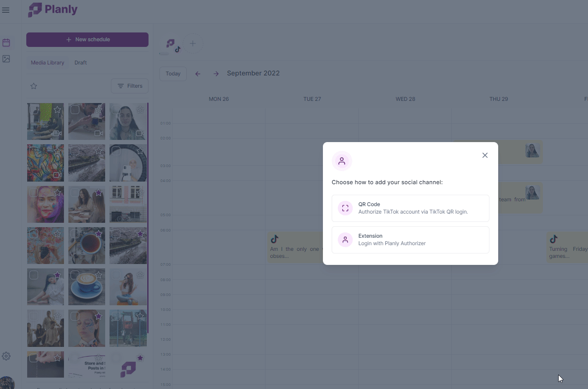Star the blue latte cup thumbnail
This screenshot has width=588, height=389.
(x=99, y=275)
